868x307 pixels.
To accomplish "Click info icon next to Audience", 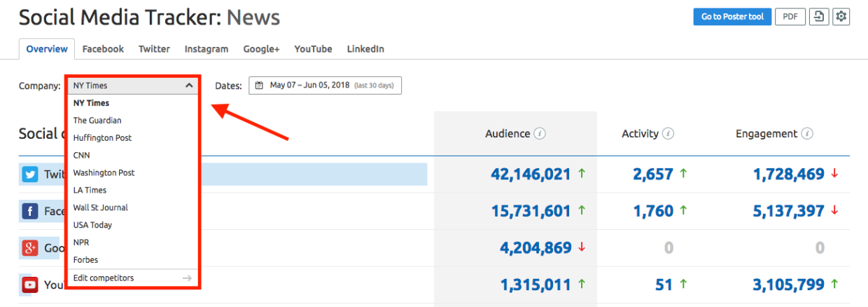I will click(x=539, y=134).
